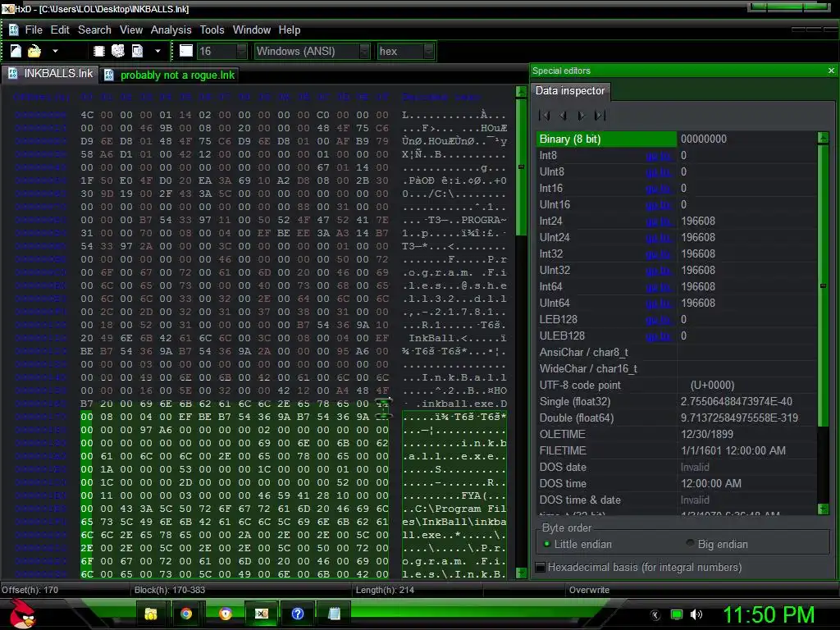
Task: Switch to the INKBALLS.lnk tab
Action: (50, 73)
